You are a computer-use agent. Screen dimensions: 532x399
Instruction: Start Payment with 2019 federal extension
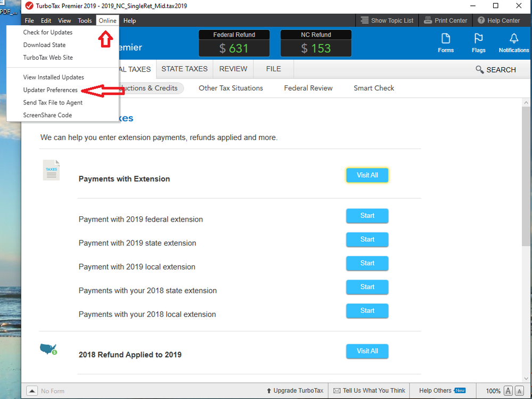pos(367,216)
